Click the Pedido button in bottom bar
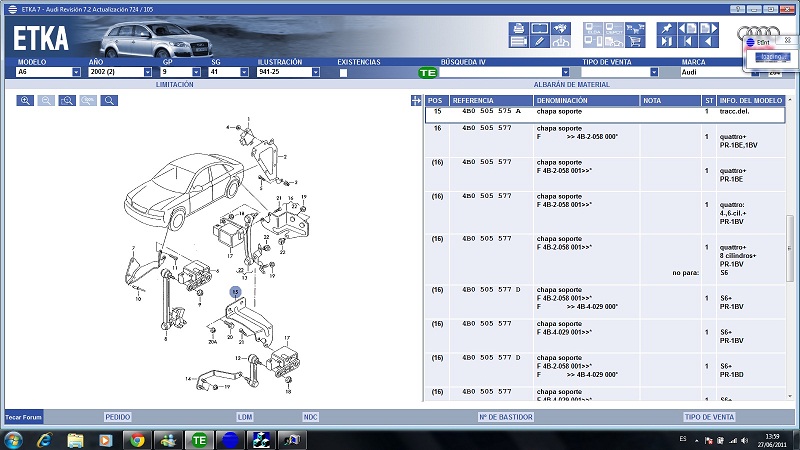Image resolution: width=800 pixels, height=450 pixels. [x=118, y=416]
